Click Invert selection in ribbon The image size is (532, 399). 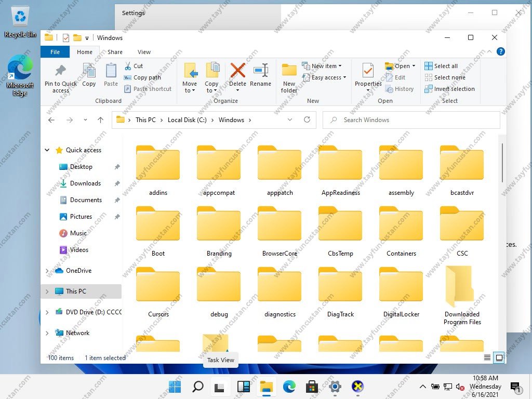(449, 89)
